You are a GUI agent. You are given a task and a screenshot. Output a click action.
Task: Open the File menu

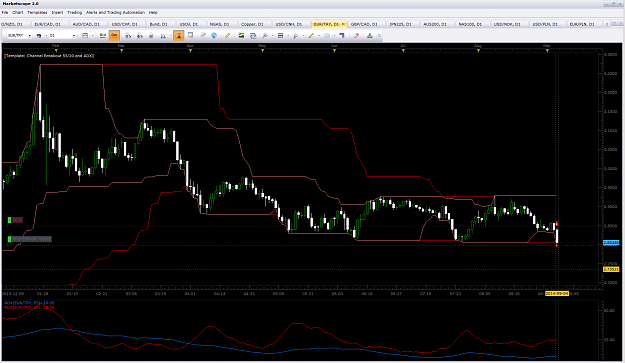(x=5, y=12)
